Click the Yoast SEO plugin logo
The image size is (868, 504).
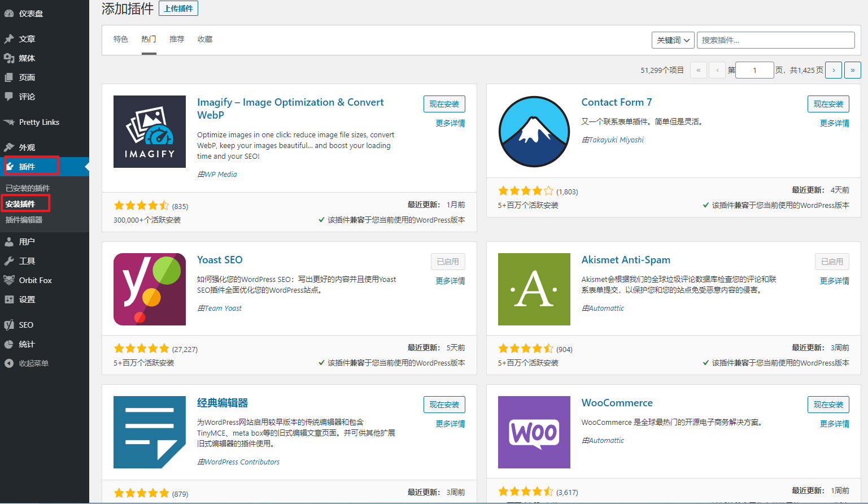coord(150,289)
